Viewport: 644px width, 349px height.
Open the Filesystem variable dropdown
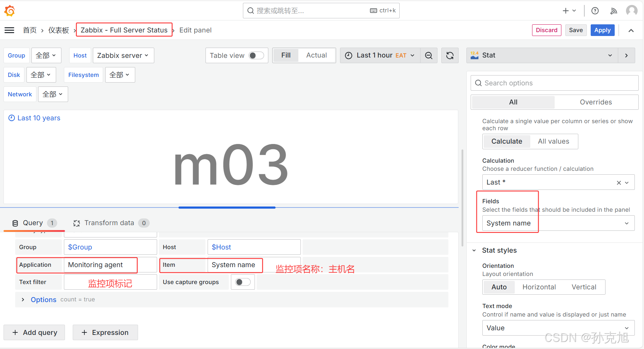[x=120, y=75]
